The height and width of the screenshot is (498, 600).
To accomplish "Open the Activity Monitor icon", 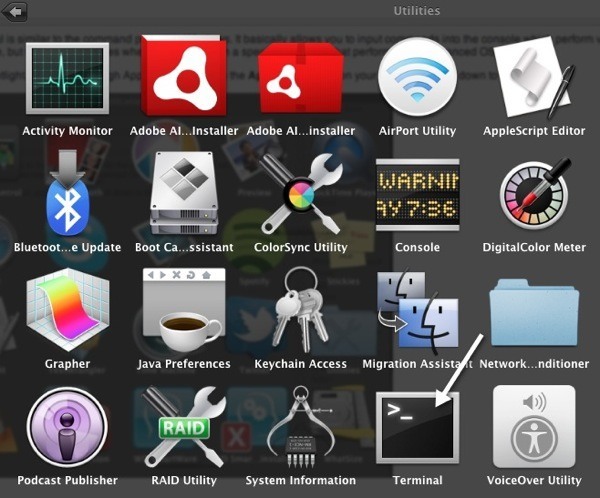I will click(x=67, y=78).
